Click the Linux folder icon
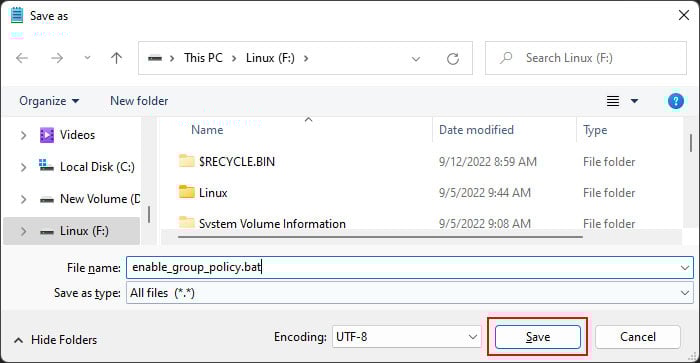700x363 pixels. click(x=187, y=192)
